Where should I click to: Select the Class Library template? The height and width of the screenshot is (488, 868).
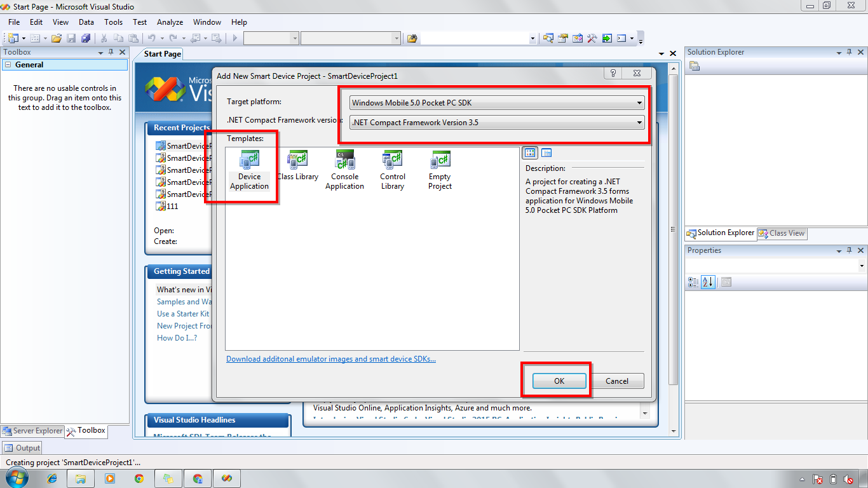297,166
